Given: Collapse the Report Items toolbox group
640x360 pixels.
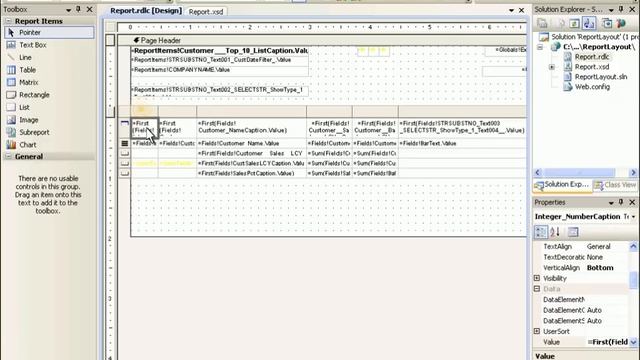Looking at the screenshot, I should 8,21.
